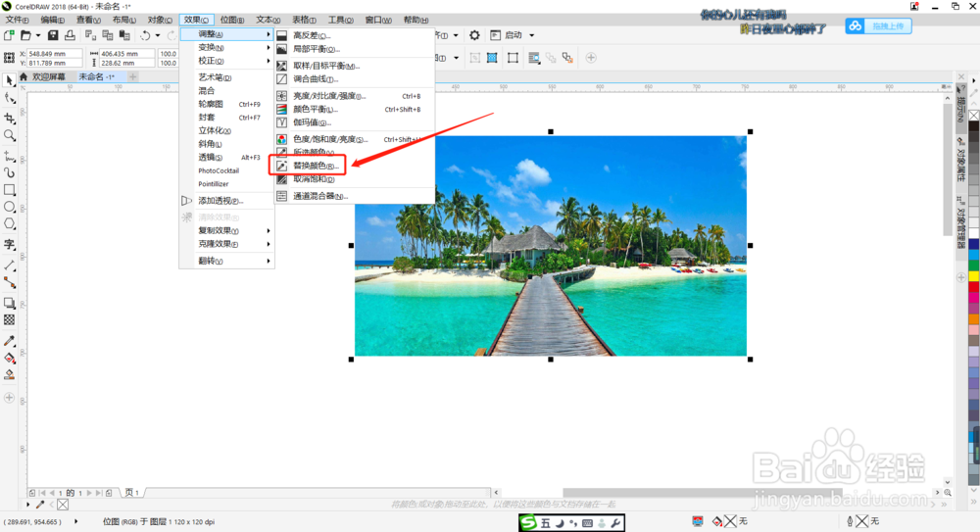Open the 对象属性 docker tab
Image resolution: width=980 pixels, height=532 pixels.
[x=961, y=160]
